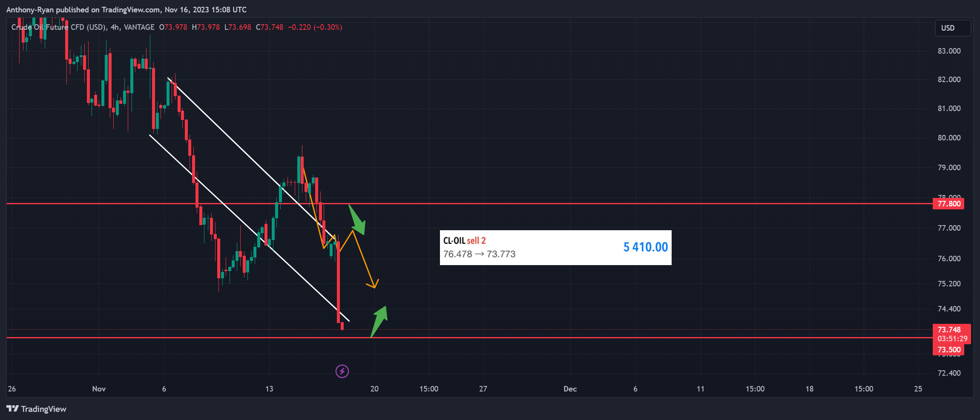The height and width of the screenshot is (420, 980).
Task: Click the 03:51:29 candle countdown timer
Action: tap(952, 339)
